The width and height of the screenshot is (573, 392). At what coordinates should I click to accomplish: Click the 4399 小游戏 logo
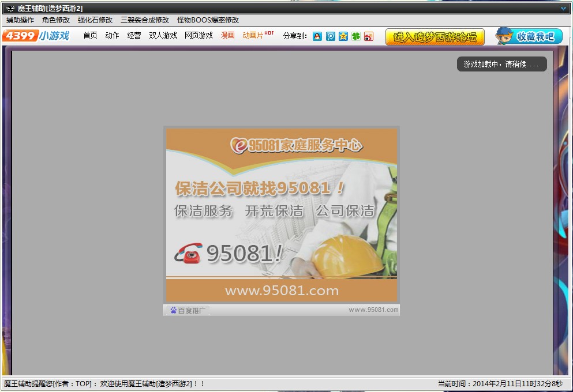(36, 36)
